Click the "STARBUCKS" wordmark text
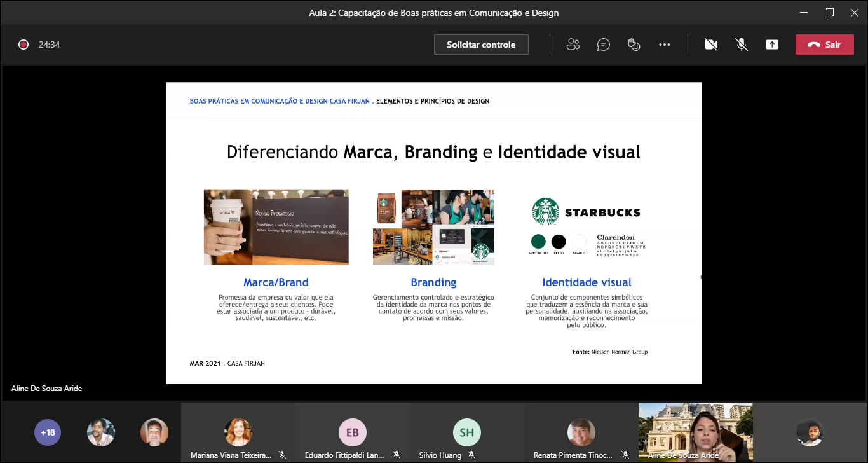This screenshot has height=463, width=868. [602, 212]
